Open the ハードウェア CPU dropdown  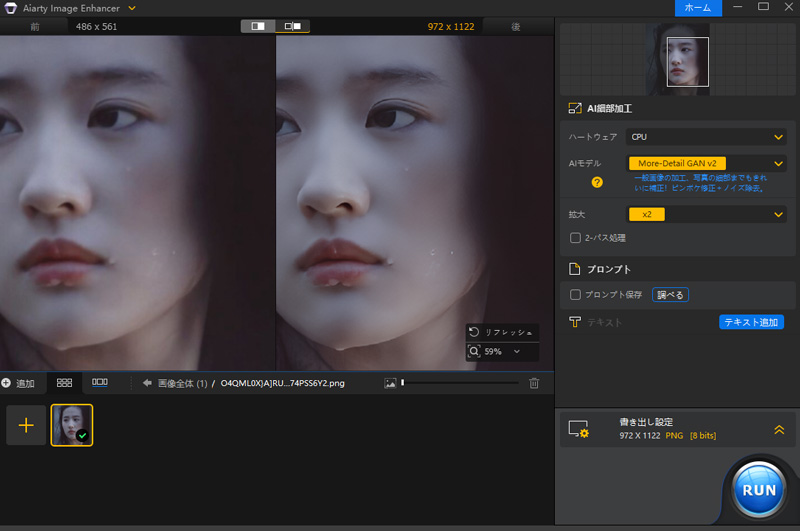pyautogui.click(x=706, y=137)
